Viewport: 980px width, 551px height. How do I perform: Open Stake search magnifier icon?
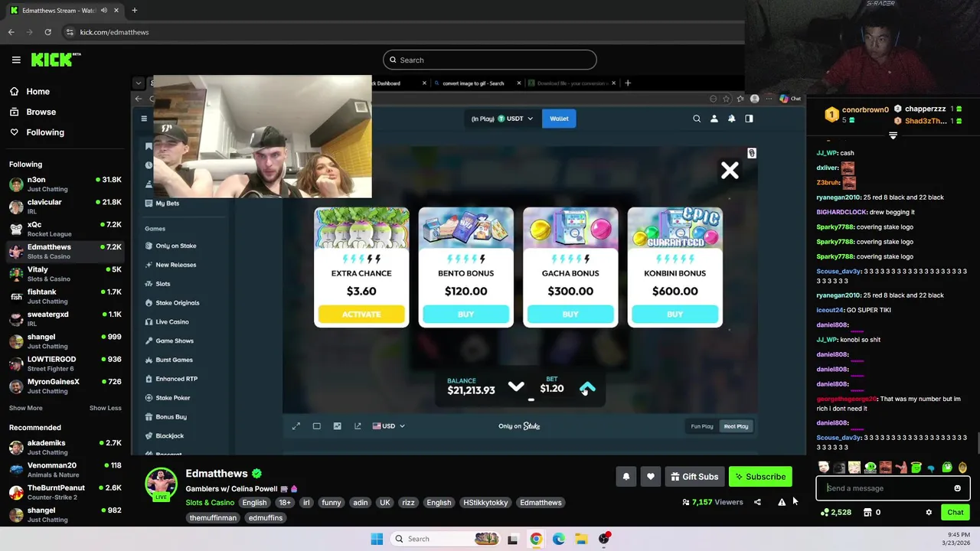click(x=697, y=119)
